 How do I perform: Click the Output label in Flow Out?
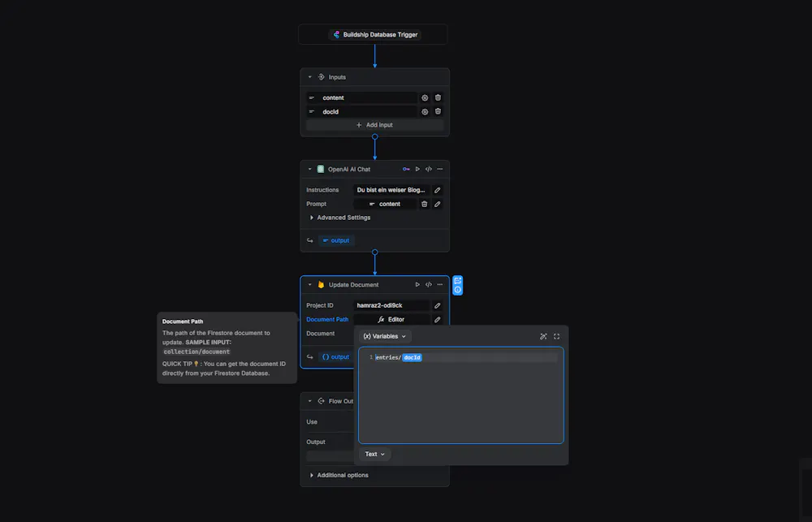click(316, 442)
